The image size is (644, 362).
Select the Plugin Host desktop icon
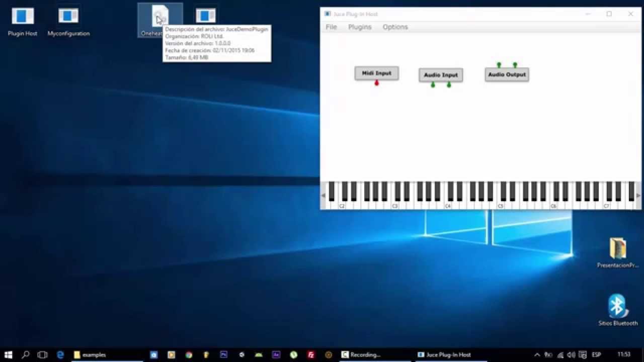[x=23, y=22]
